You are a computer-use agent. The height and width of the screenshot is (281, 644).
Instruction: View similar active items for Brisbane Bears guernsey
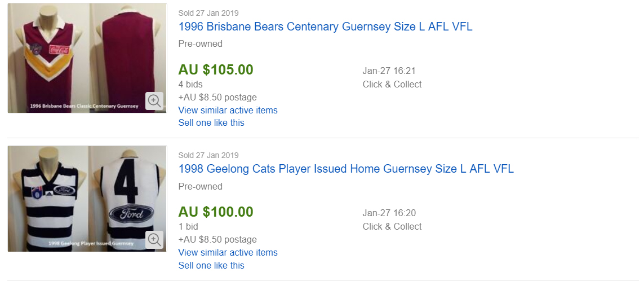[x=228, y=110]
